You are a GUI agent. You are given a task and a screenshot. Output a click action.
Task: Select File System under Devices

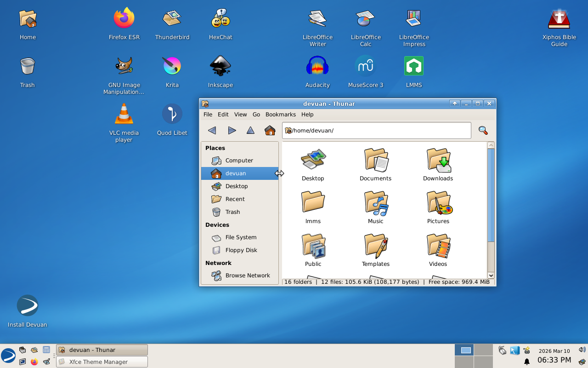(x=240, y=237)
